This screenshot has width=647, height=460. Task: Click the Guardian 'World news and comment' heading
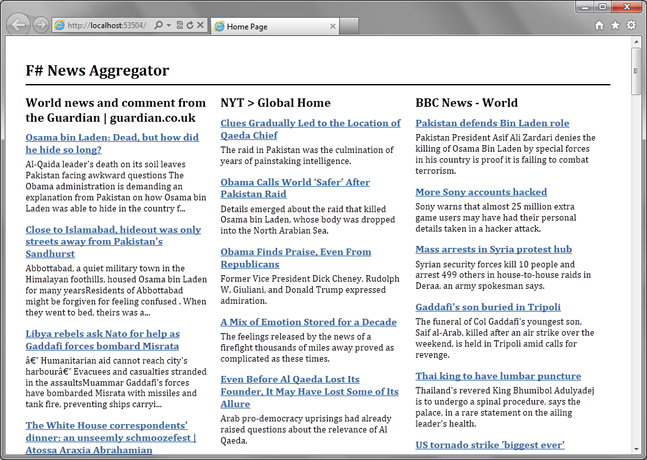pos(116,110)
